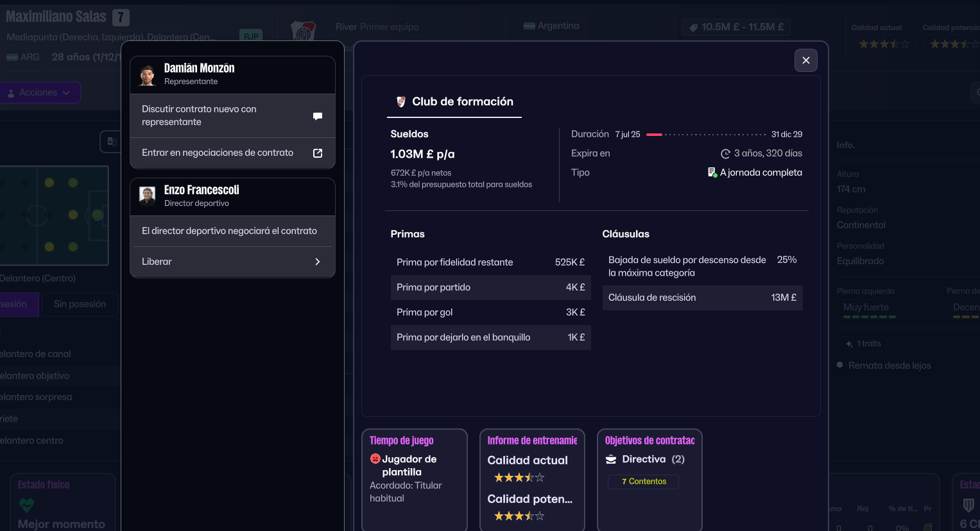Click the header Calidad actual star rating
The width and height of the screenshot is (980, 531).
pos(884,44)
